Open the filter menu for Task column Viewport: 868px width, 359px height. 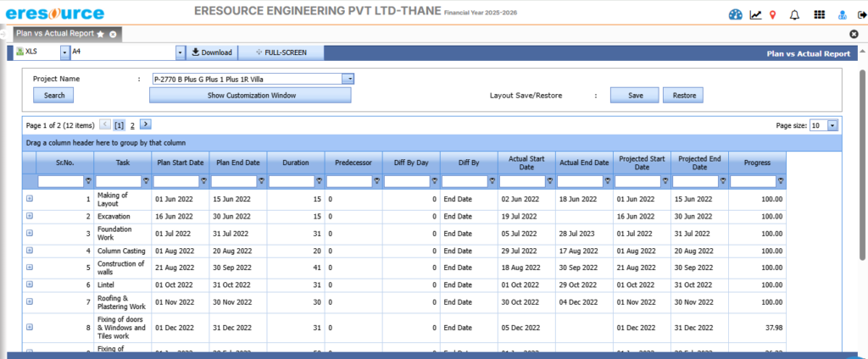click(146, 181)
